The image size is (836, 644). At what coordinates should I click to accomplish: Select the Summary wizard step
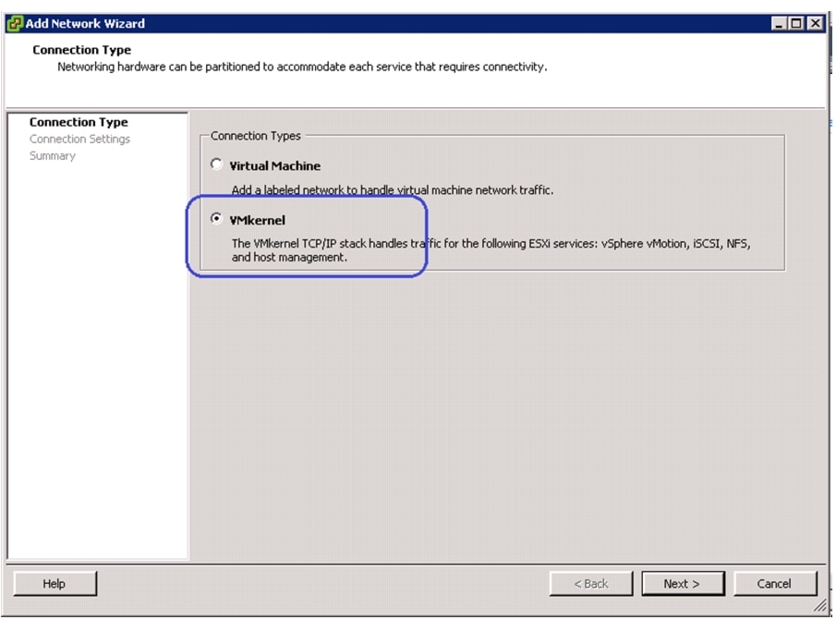[x=53, y=155]
